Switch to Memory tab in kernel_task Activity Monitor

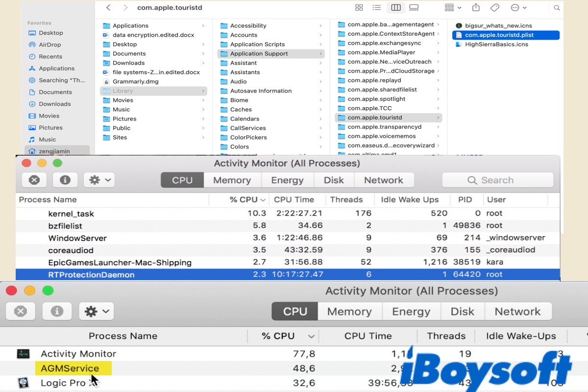pos(232,180)
